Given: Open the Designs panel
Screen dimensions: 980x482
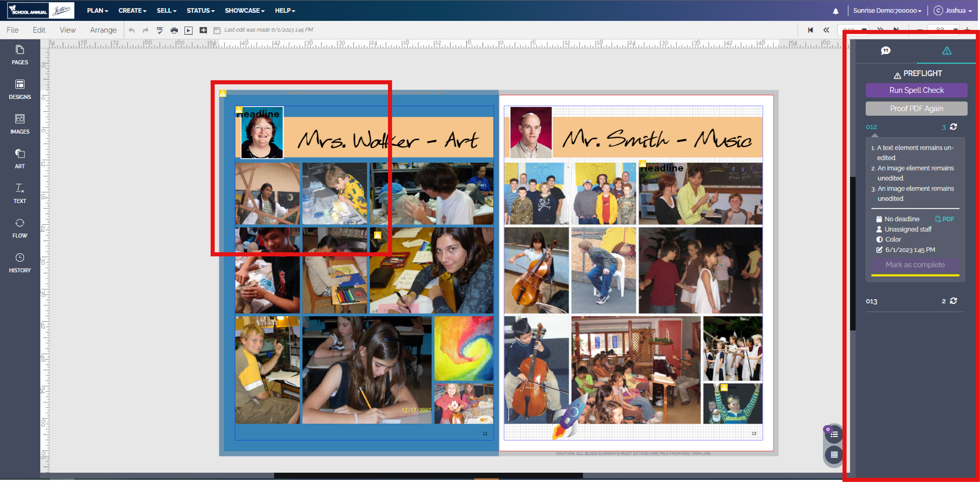Looking at the screenshot, I should coord(20,89).
